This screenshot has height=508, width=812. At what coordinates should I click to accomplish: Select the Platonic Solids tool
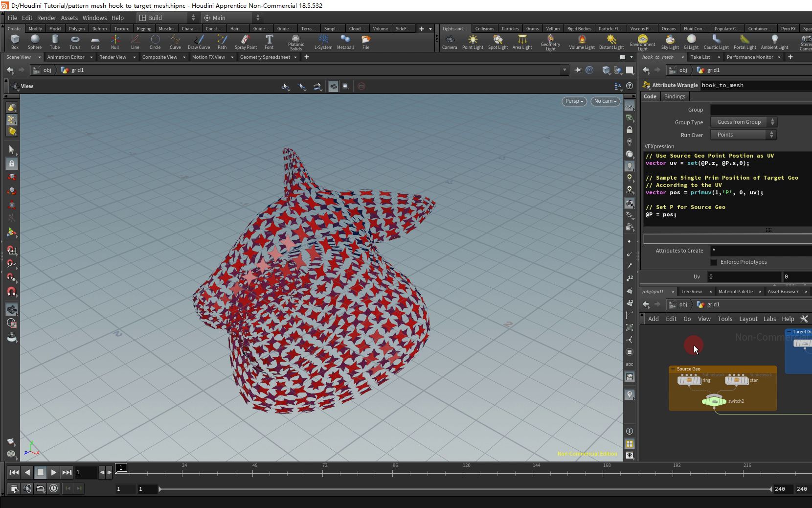295,42
